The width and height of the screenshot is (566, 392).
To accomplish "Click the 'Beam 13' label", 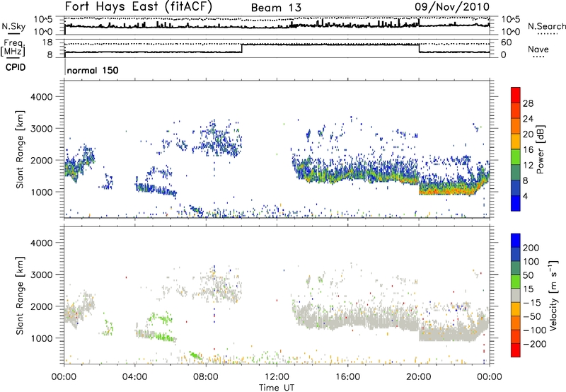I will tap(276, 8).
